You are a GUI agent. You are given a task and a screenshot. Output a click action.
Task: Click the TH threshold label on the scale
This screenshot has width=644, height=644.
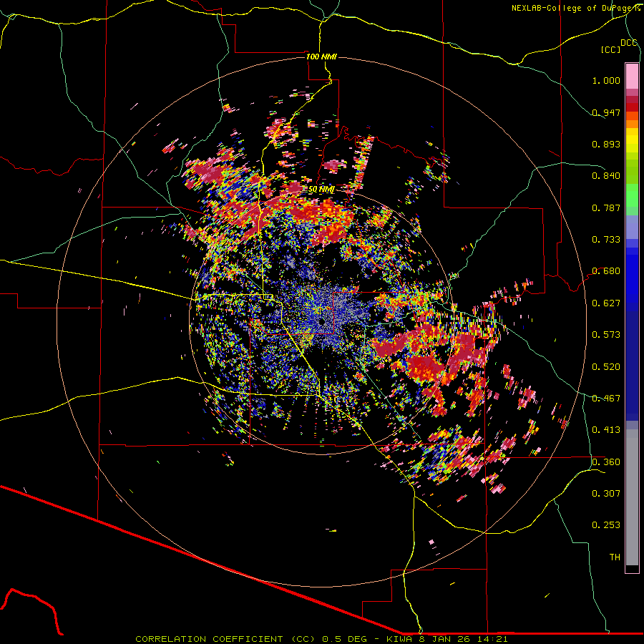pos(615,557)
